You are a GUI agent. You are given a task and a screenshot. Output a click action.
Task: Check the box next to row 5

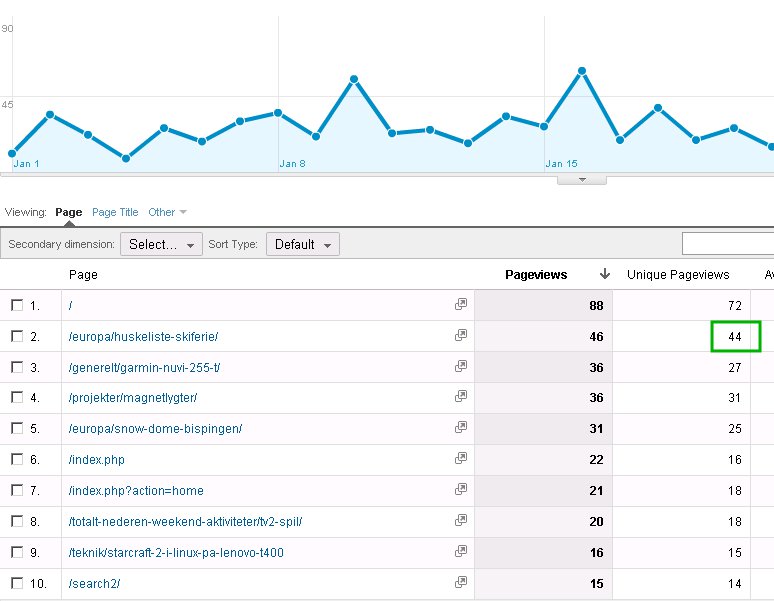pyautogui.click(x=17, y=428)
